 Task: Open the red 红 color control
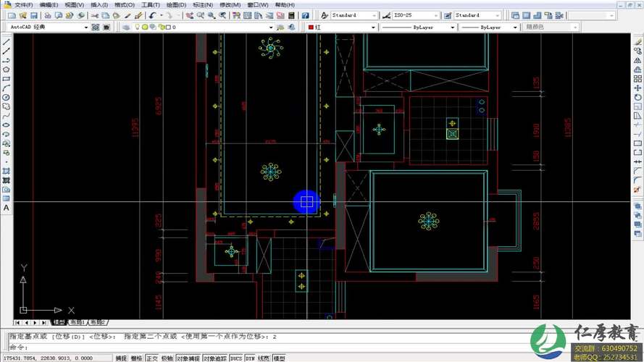tap(341, 28)
